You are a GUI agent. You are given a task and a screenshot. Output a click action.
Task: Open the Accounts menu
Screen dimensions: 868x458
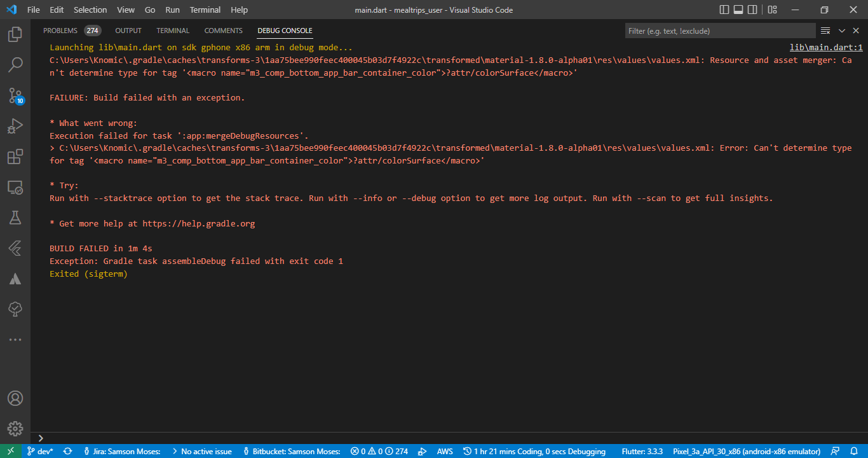15,398
